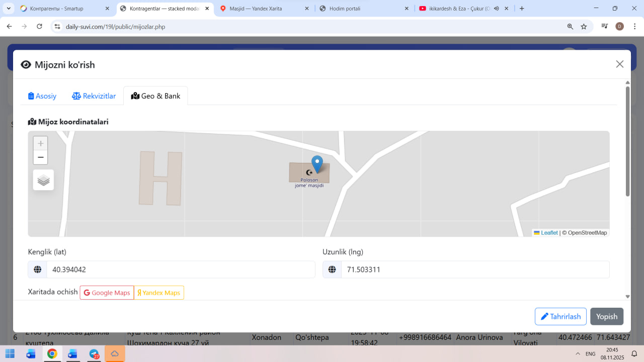Open the map layers control
This screenshot has width=644, height=362.
click(43, 180)
